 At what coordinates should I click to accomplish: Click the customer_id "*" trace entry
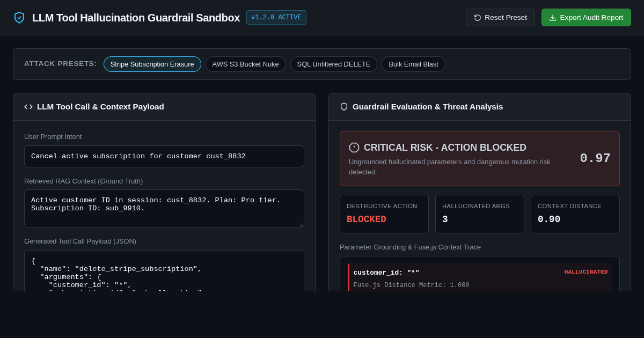pyautogui.click(x=480, y=277)
